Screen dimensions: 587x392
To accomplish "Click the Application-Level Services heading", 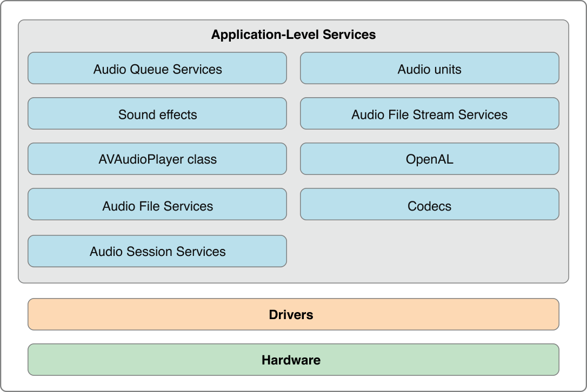I will coord(293,35).
